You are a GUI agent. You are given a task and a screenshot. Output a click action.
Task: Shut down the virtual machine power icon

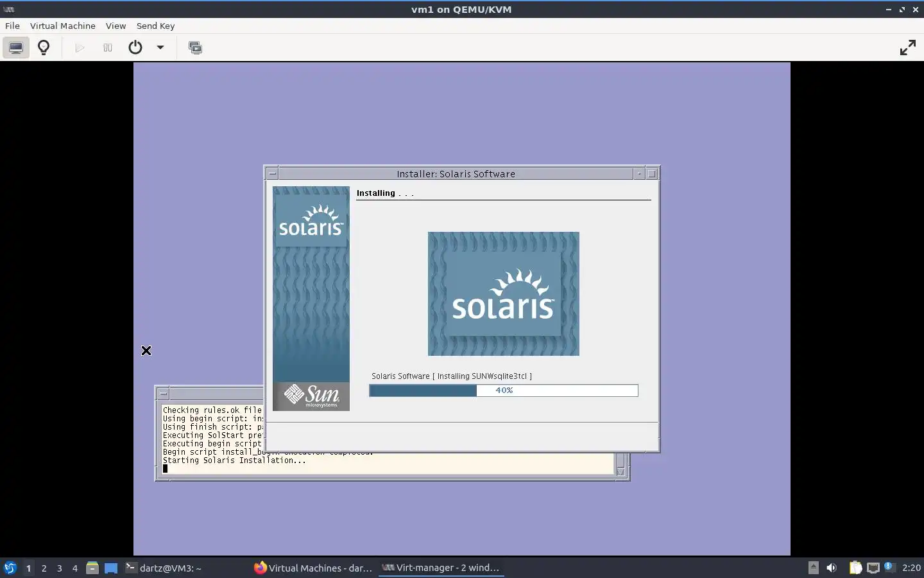[135, 48]
